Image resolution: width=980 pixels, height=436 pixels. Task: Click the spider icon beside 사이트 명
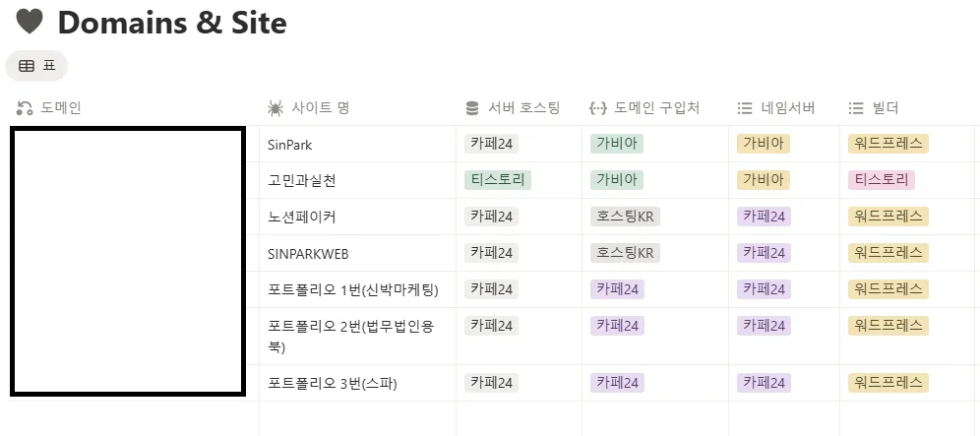click(276, 108)
